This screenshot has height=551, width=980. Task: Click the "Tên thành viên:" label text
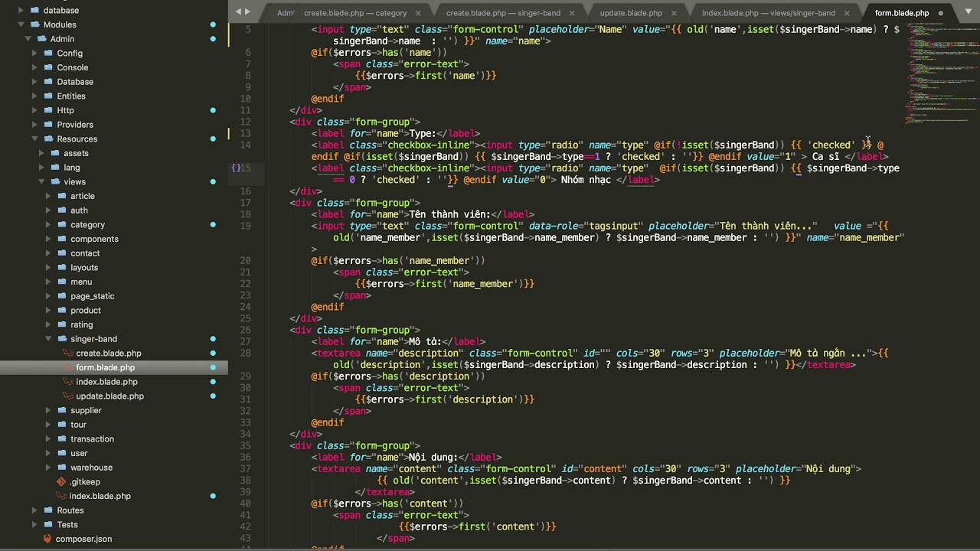[449, 214]
